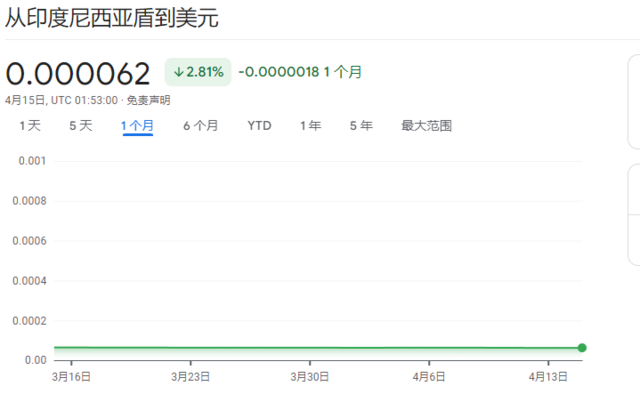Click the 4月6日 axis date marker
Screen dimensions: 640x394
pos(429,376)
